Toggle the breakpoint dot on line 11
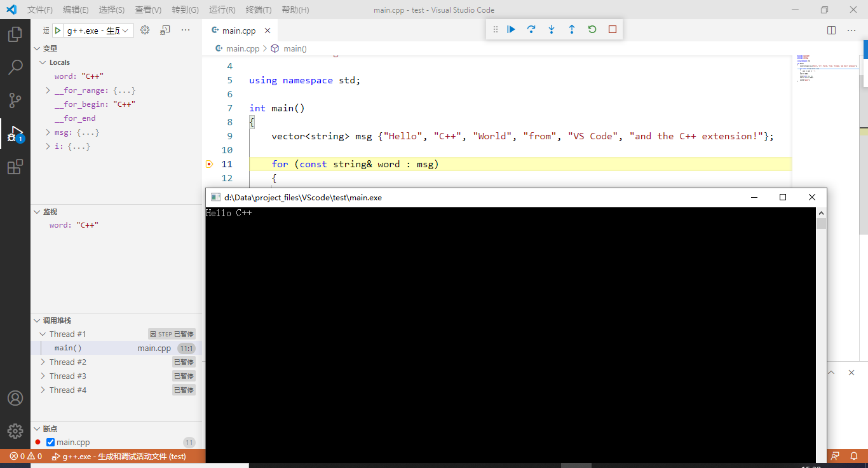The image size is (868, 468). point(209,163)
